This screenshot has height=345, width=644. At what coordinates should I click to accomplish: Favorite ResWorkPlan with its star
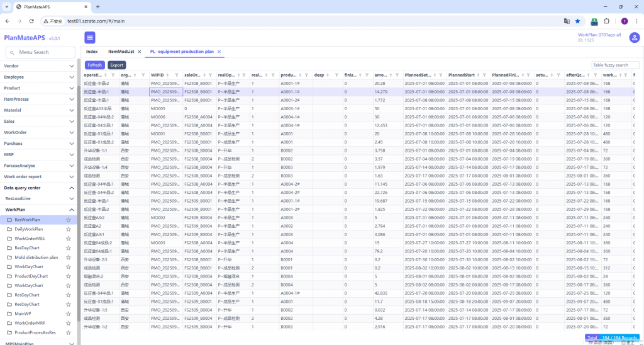tap(69, 220)
